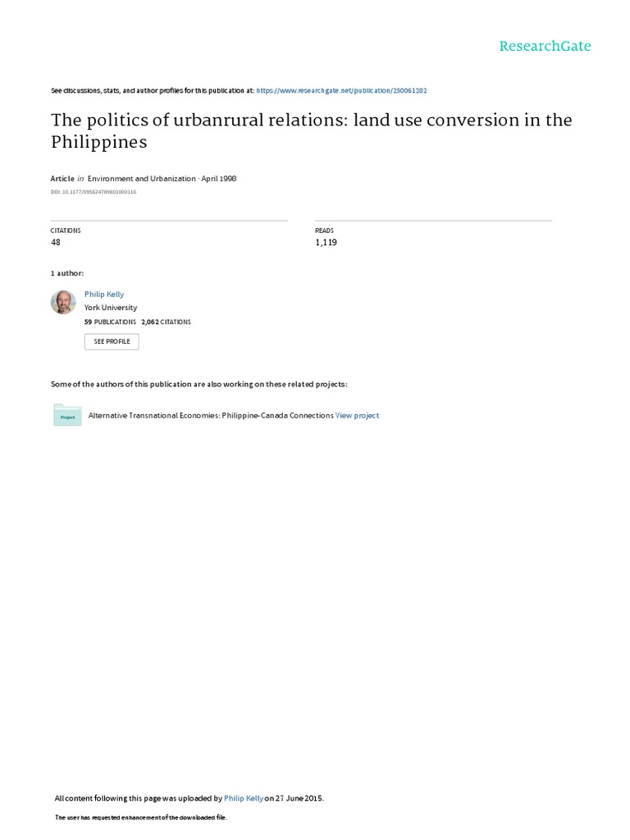Click the CITATIONS section label

point(66,231)
